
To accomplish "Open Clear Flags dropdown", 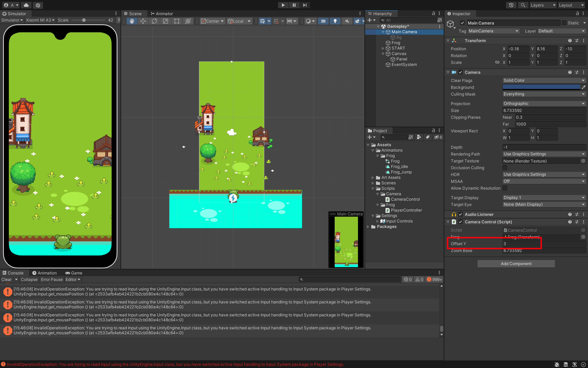I will coord(544,80).
